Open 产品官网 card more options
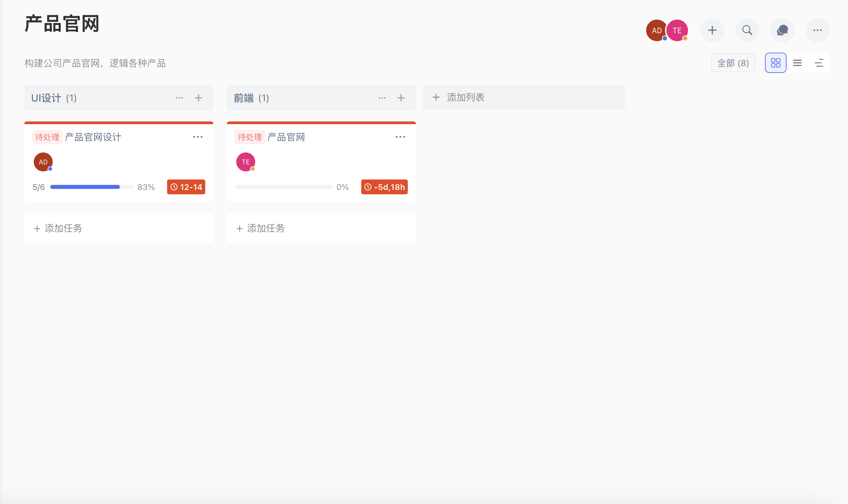The image size is (848, 504). click(400, 137)
